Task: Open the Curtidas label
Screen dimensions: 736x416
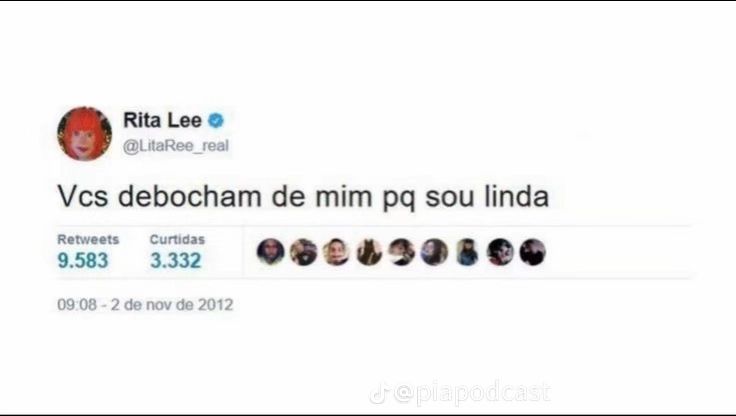Action: click(x=177, y=239)
